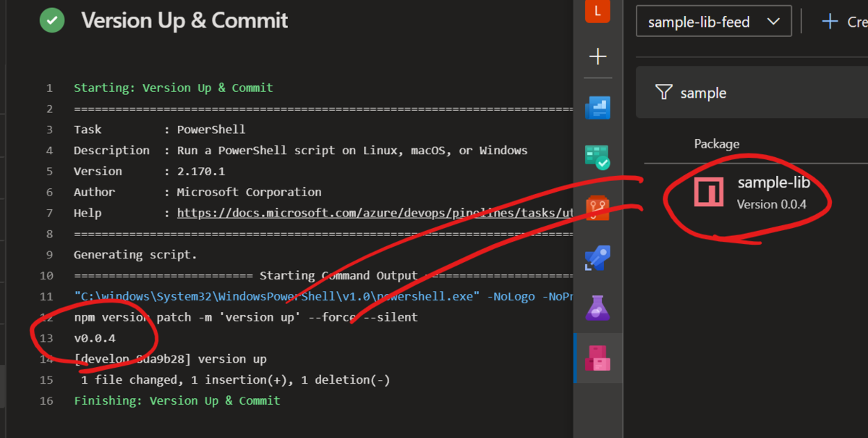
Task: Click log line 'Task : PowerShell'
Action: point(159,130)
